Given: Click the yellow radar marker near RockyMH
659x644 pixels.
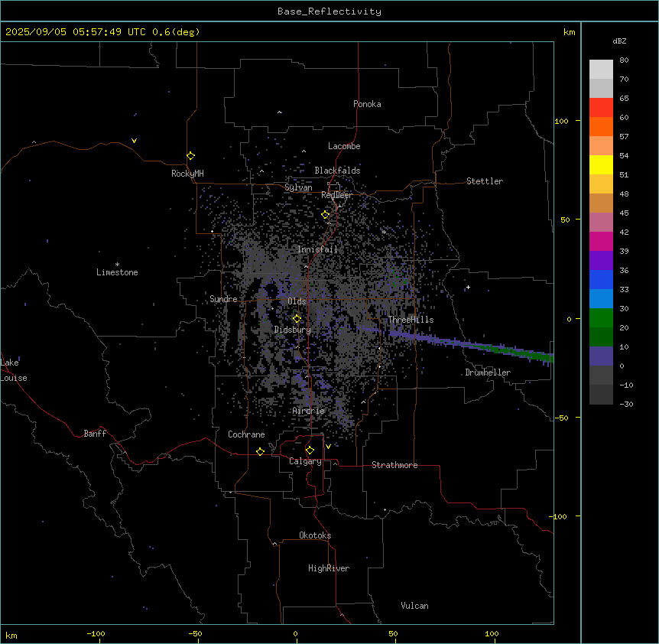Looking at the screenshot, I should tap(191, 155).
